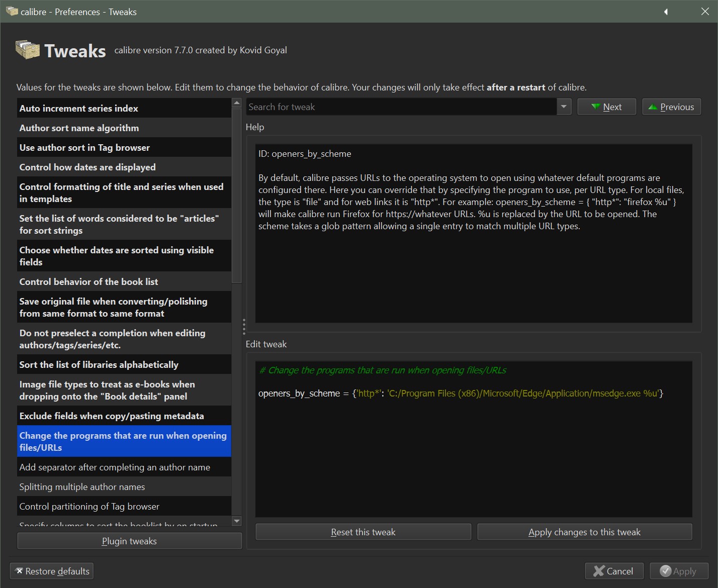Screen dimensions: 718x588
Task: Apply changes to this tweak
Action: (x=585, y=532)
